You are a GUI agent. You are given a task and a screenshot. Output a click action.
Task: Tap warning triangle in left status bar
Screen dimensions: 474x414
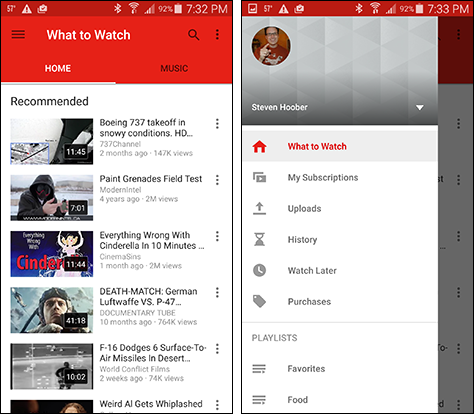pyautogui.click(x=27, y=9)
